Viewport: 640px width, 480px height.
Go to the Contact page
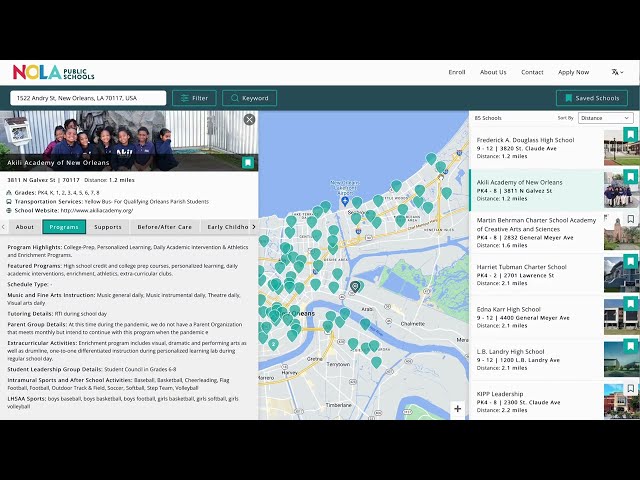tap(532, 72)
